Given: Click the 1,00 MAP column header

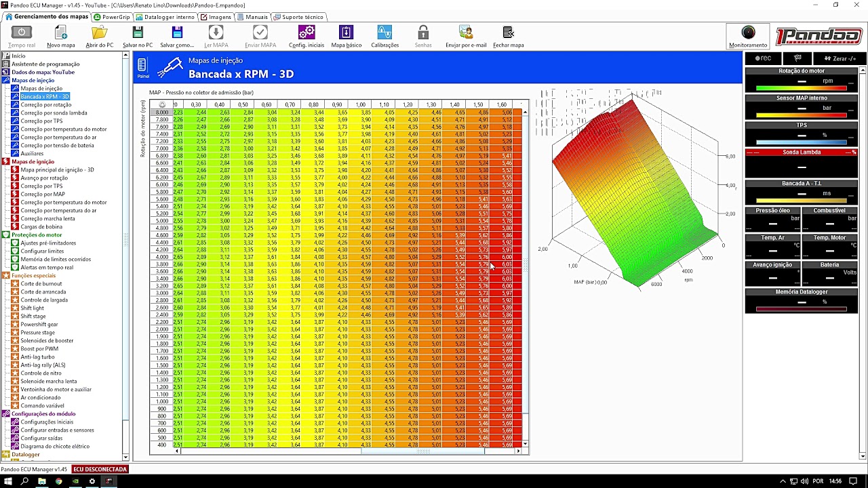Looking at the screenshot, I should (x=361, y=104).
